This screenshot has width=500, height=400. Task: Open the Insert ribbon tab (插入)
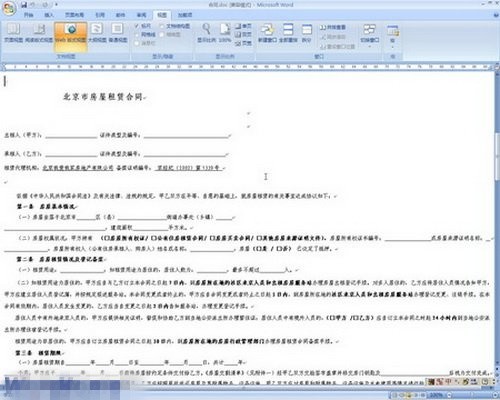[x=49, y=15]
